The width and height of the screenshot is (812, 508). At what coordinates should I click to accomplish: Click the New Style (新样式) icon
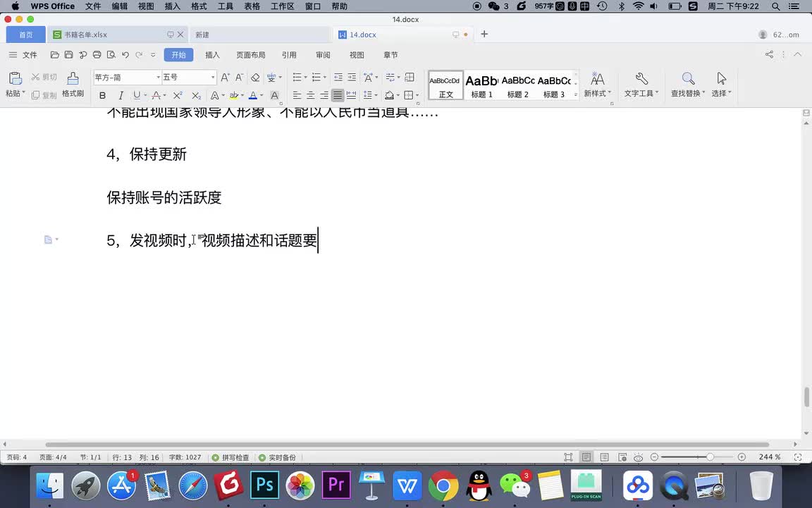(x=597, y=85)
